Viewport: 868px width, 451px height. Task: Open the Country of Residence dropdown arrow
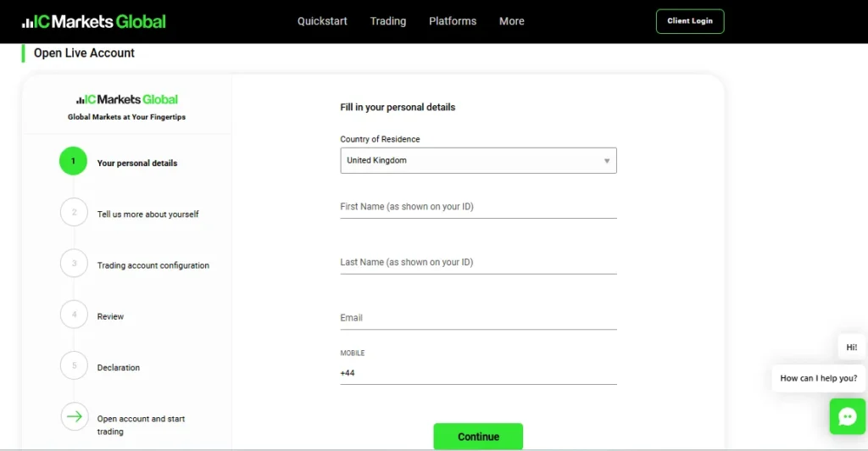click(x=607, y=161)
